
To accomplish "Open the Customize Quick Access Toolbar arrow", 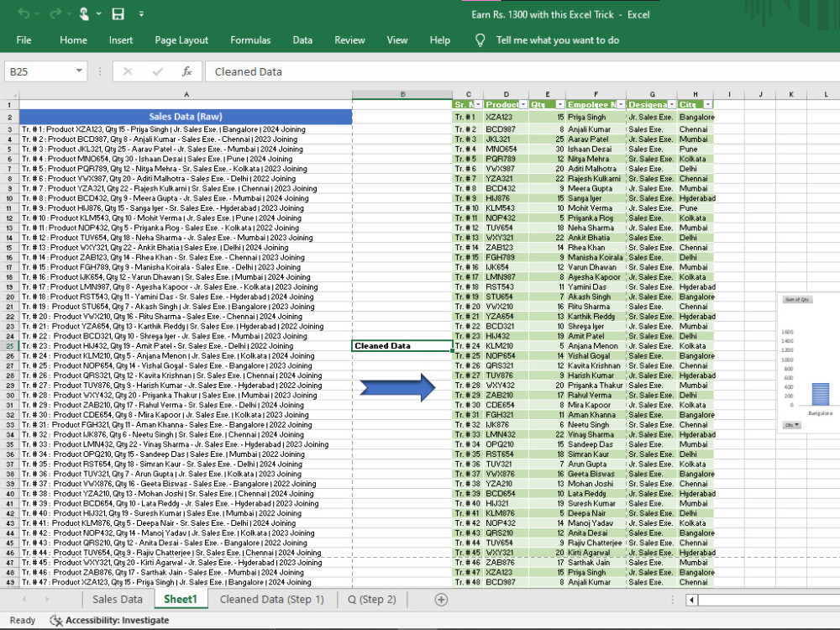I will (141, 14).
